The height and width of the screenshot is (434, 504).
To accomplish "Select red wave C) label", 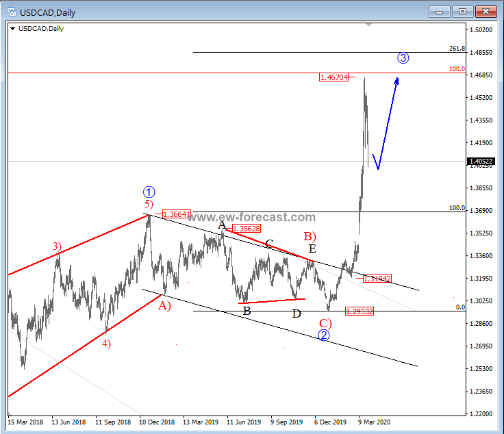I will coord(325,322).
